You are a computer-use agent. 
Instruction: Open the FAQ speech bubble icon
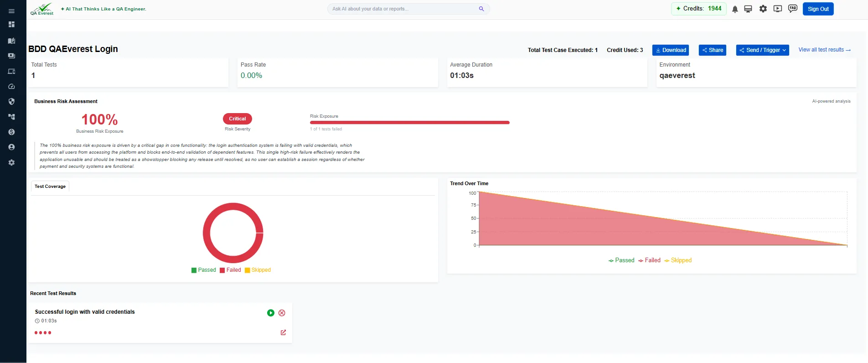tap(793, 9)
